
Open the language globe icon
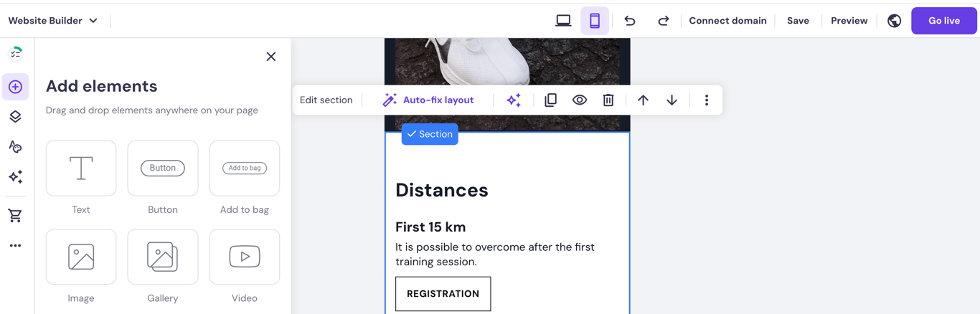click(x=894, y=21)
